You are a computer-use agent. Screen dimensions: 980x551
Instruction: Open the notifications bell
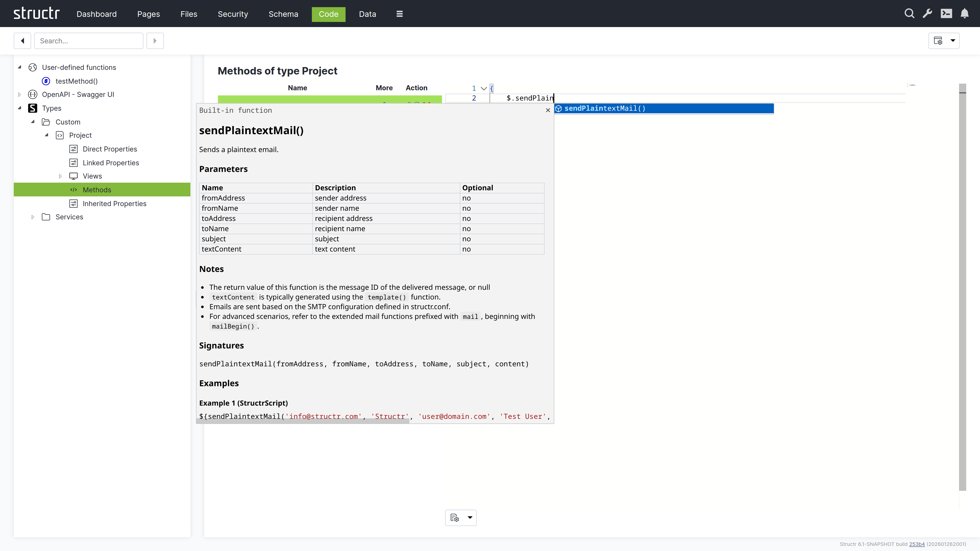point(964,14)
